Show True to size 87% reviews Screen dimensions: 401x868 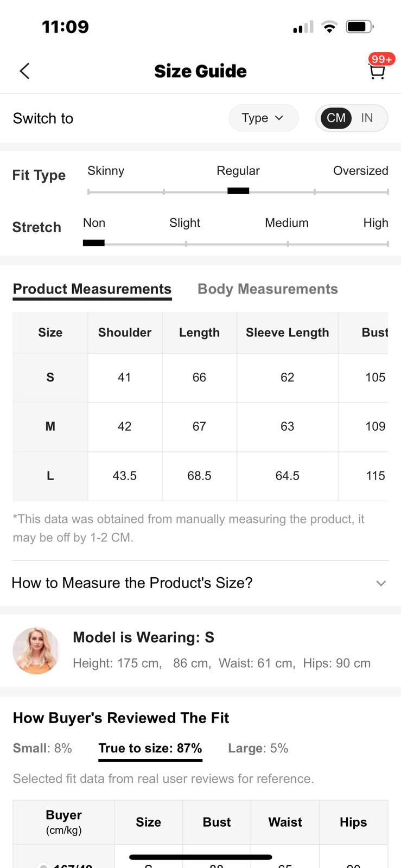[150, 749]
